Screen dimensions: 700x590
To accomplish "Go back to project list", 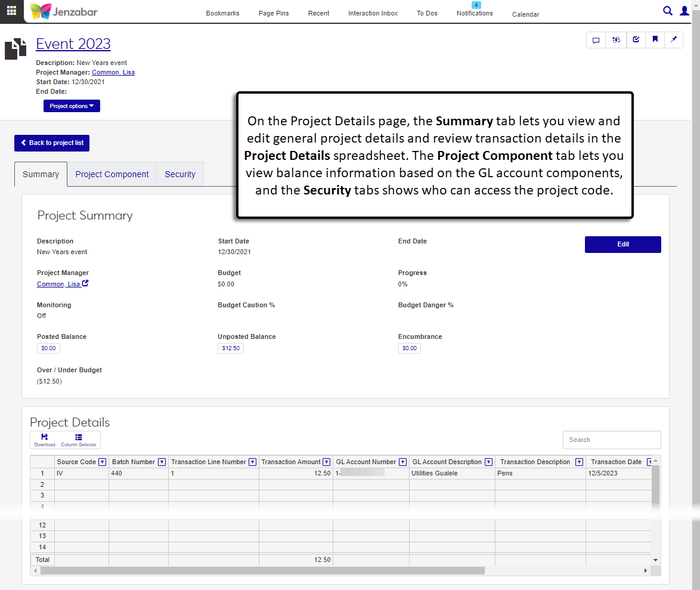I will pos(52,143).
